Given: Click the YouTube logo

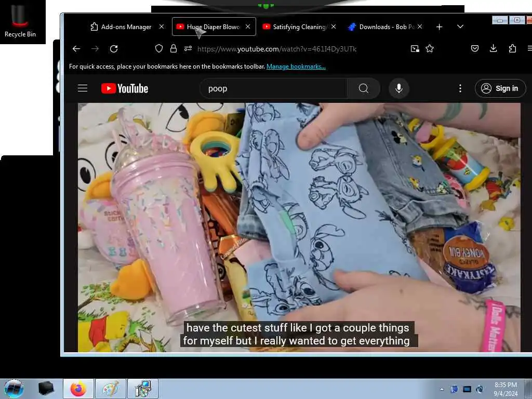Looking at the screenshot, I should click(x=125, y=88).
